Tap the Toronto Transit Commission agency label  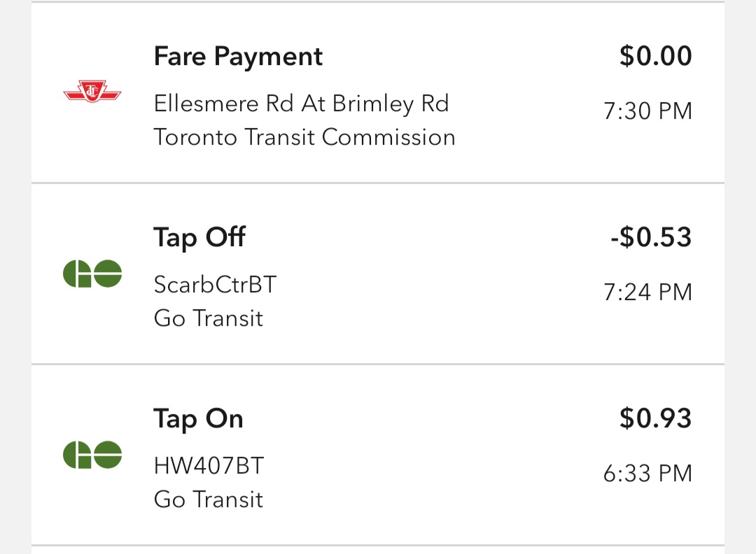tap(304, 137)
